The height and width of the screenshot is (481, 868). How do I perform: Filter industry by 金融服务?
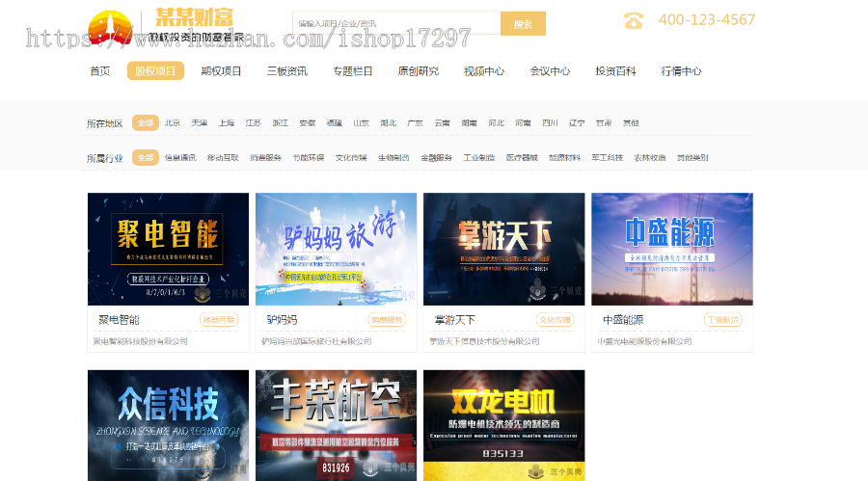tap(436, 158)
